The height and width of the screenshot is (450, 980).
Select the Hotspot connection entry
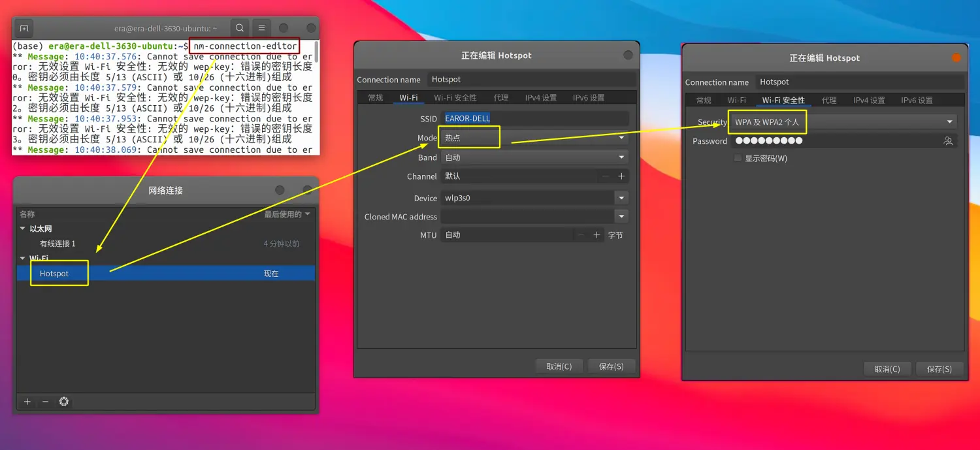coord(54,274)
